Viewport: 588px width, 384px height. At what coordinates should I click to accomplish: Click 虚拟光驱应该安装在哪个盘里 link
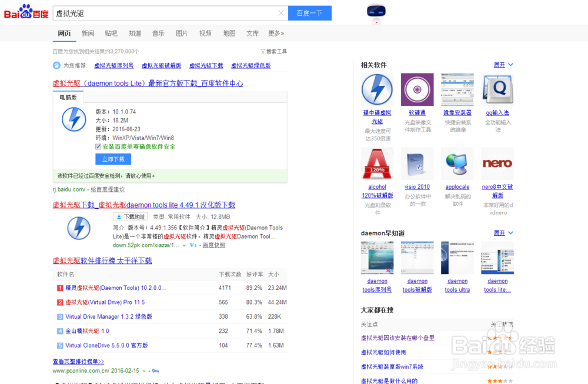[397, 338]
